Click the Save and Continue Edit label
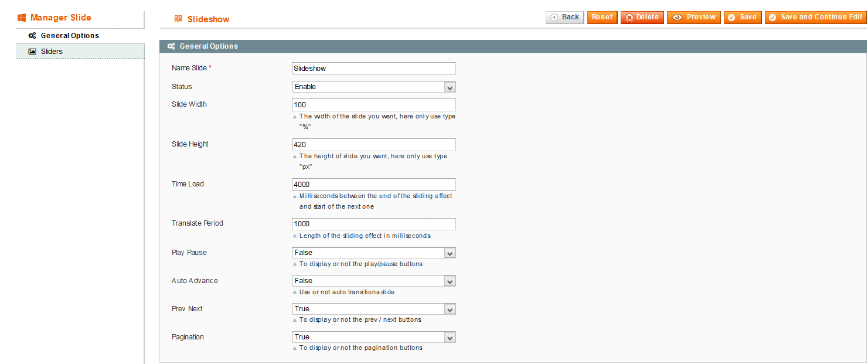Image resolution: width=868 pixels, height=364 pixels. (x=822, y=17)
